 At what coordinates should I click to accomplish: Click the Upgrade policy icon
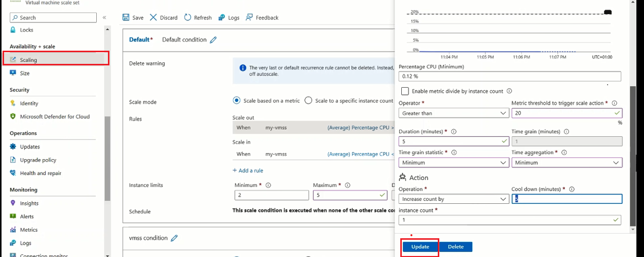tap(13, 160)
